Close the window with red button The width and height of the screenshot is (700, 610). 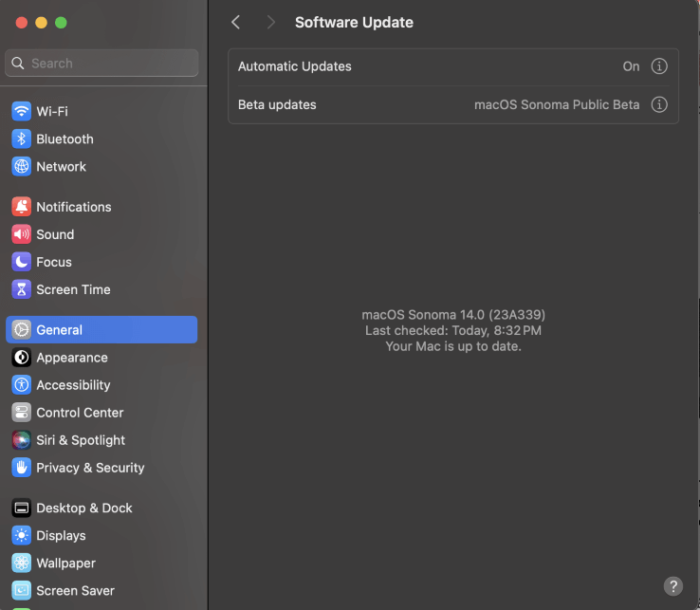[22, 23]
